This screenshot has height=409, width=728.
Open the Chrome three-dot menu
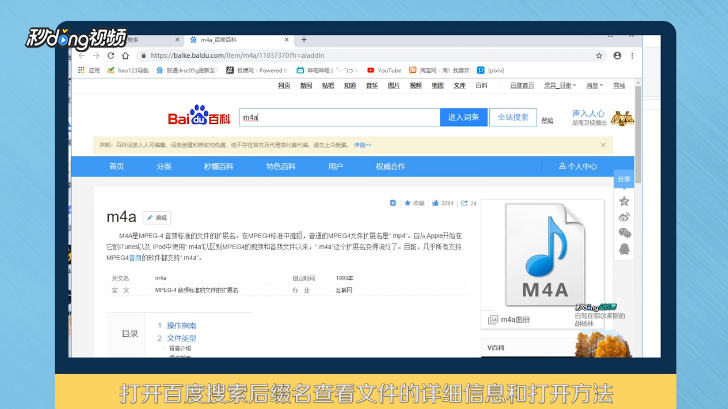(x=632, y=56)
